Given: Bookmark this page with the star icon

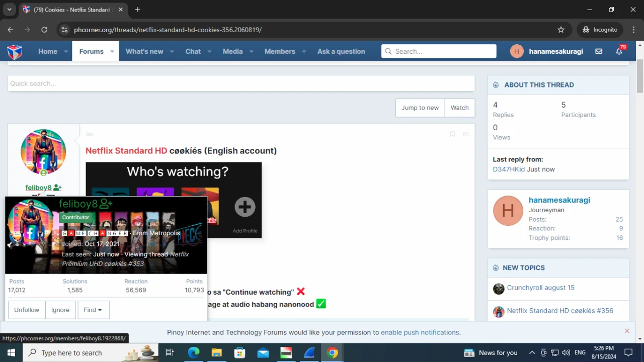Looking at the screenshot, I should (561, 30).
